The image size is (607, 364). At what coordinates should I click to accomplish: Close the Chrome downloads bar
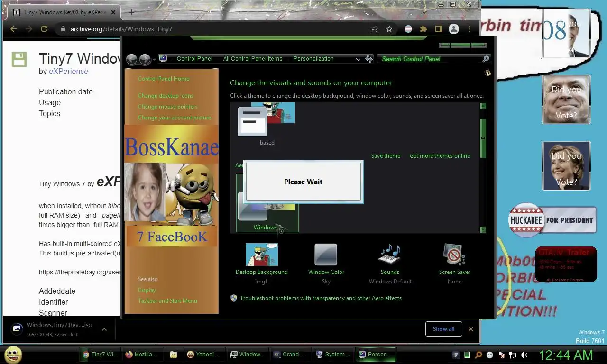point(471,329)
